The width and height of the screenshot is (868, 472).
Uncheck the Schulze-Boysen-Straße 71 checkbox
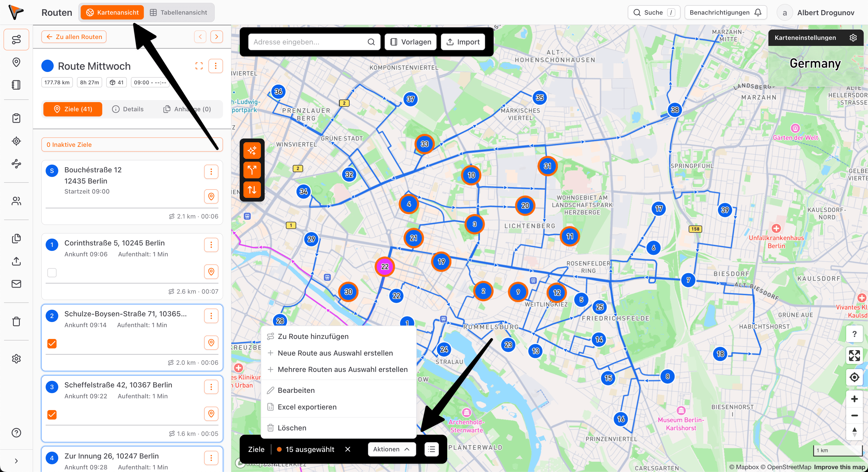click(52, 344)
